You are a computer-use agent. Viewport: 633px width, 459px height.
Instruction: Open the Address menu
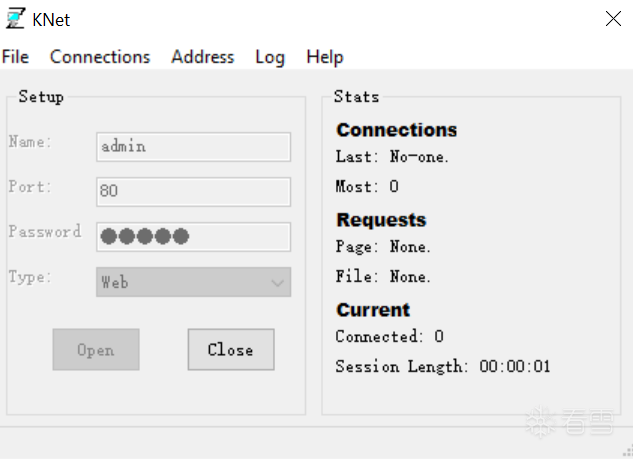[x=202, y=57]
